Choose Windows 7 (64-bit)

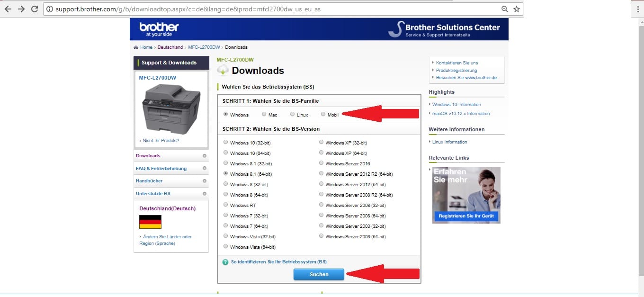tap(225, 225)
